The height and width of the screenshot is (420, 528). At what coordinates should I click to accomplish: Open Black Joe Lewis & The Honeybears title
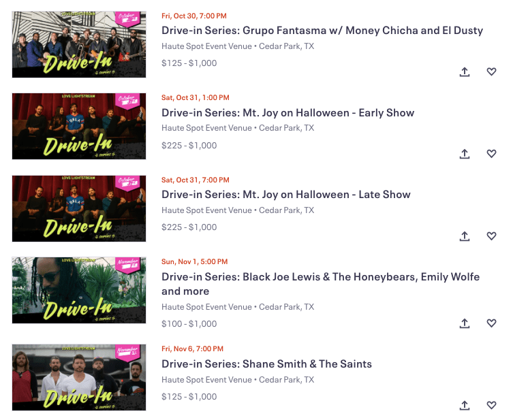point(321,284)
